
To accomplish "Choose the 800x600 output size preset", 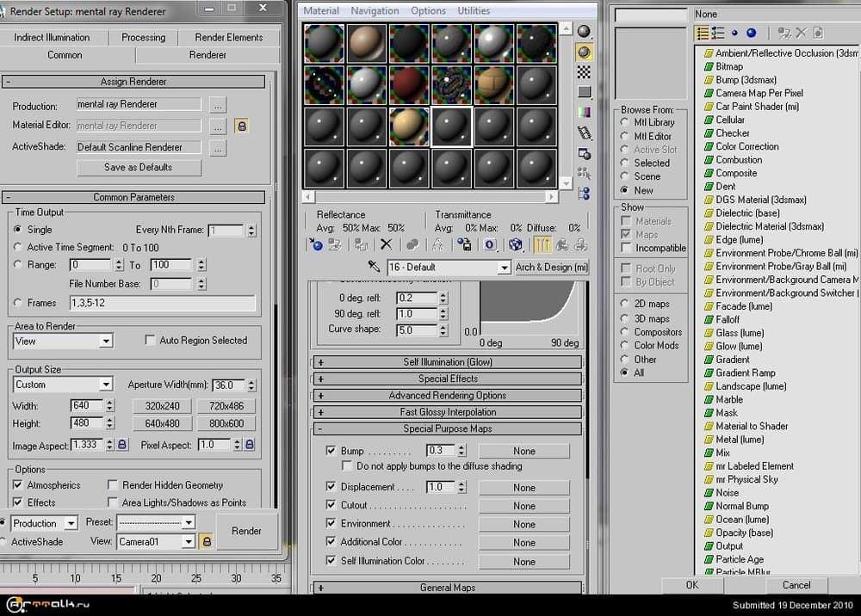I will click(x=226, y=423).
